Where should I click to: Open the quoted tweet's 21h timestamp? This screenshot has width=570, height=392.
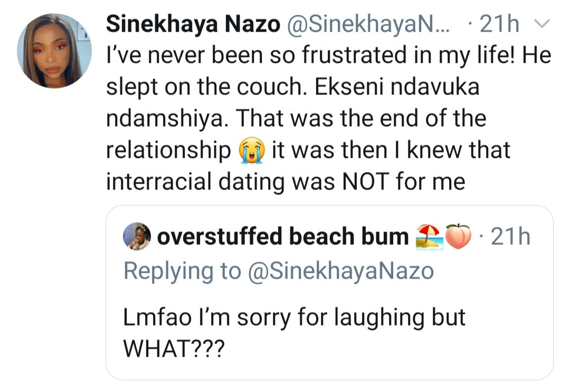click(510, 237)
